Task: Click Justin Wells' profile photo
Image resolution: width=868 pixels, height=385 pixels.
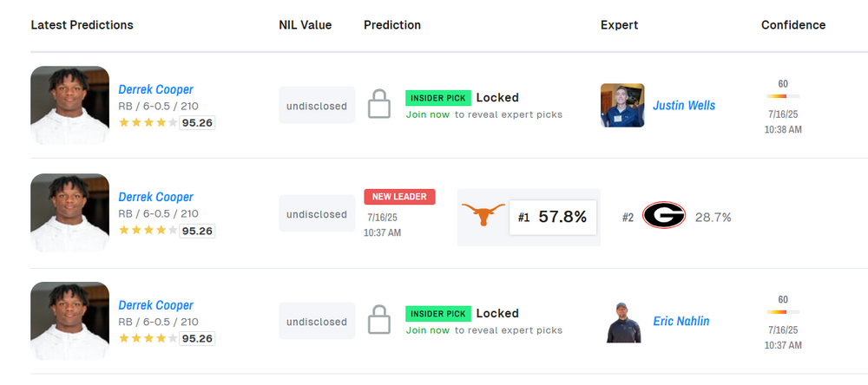Action: (x=622, y=105)
